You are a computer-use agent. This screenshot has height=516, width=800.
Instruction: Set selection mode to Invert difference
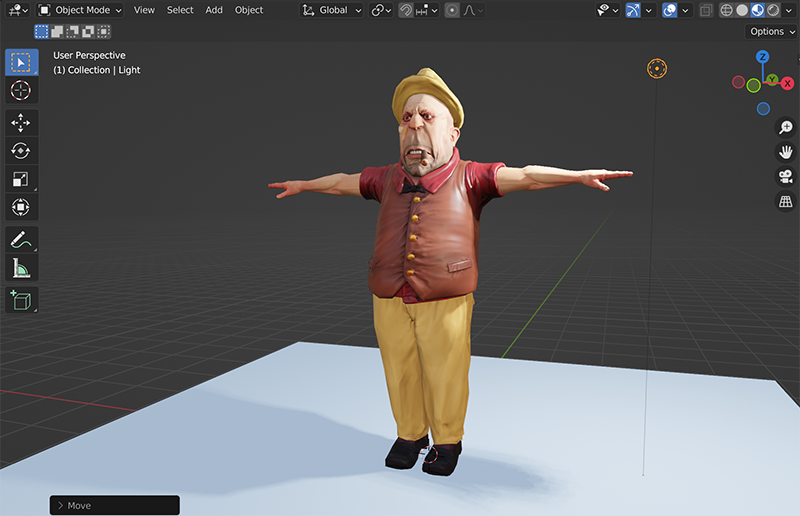pyautogui.click(x=88, y=32)
